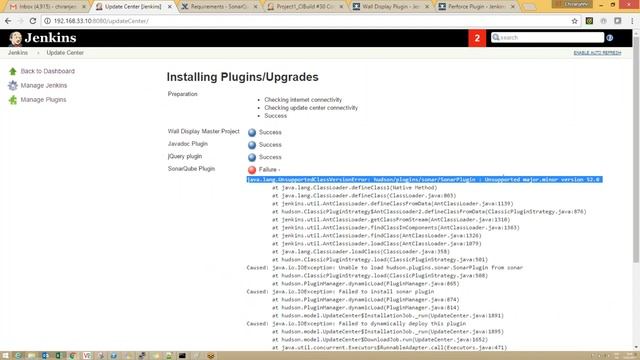Click 'Failed to dynamically deploy this plugin' line
This screenshot has width=640, height=360.
[356, 323]
